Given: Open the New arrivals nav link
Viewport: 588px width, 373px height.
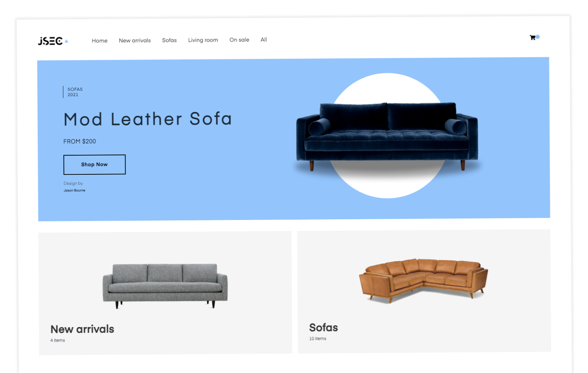Looking at the screenshot, I should tap(135, 40).
